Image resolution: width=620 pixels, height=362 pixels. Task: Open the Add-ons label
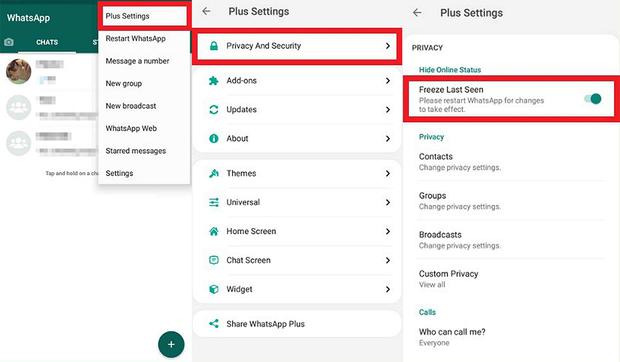coord(241,81)
